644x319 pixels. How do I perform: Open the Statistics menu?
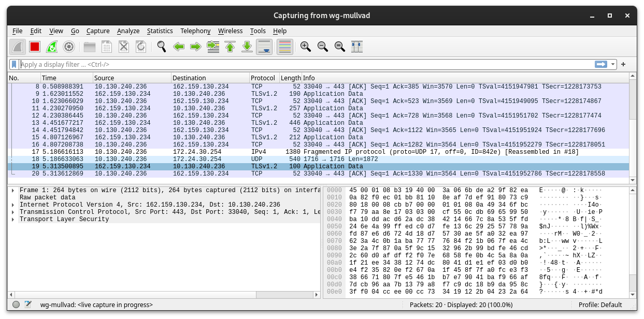click(160, 31)
